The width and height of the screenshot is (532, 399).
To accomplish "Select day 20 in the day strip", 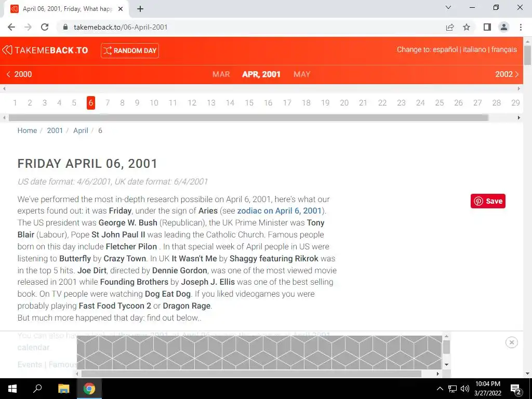I will (x=344, y=103).
